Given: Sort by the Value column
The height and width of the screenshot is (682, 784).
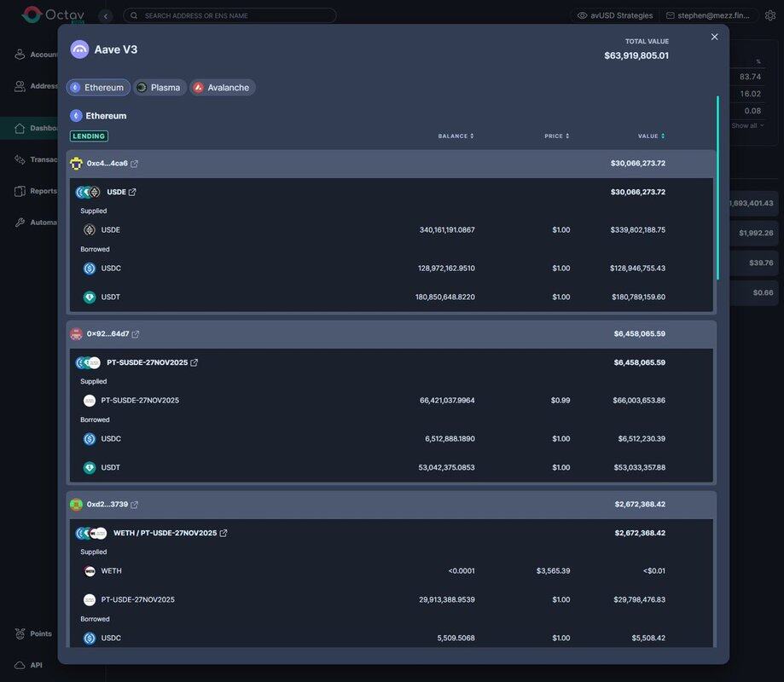Looking at the screenshot, I should point(651,136).
